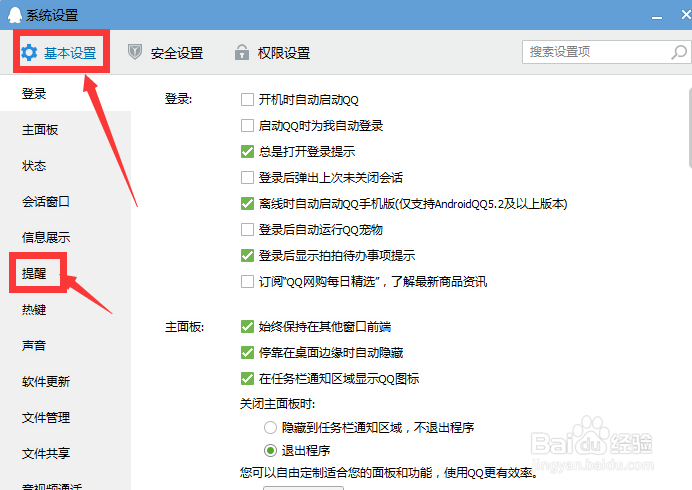The image size is (692, 490).
Task: Minimize the 系统设置 window
Action: point(657,16)
